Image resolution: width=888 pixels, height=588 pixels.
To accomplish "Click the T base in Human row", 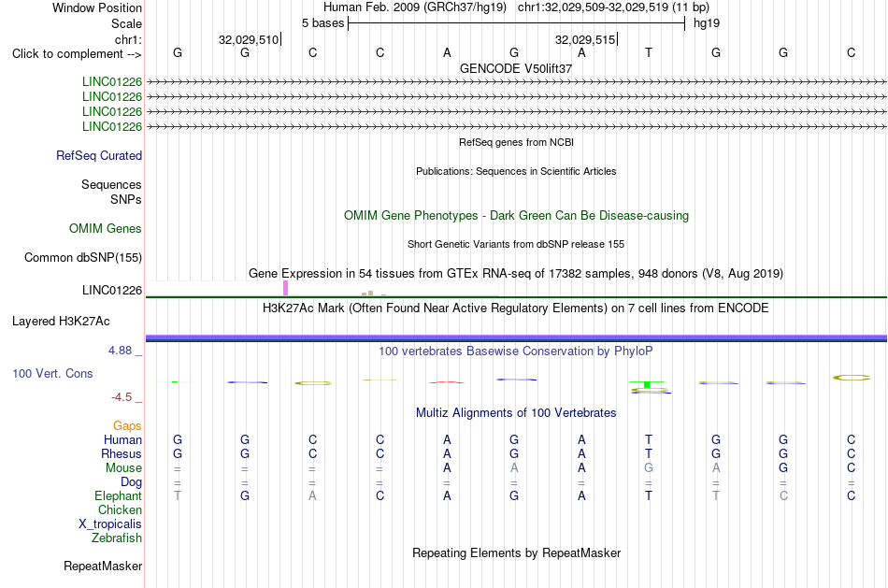I will pyautogui.click(x=649, y=439).
